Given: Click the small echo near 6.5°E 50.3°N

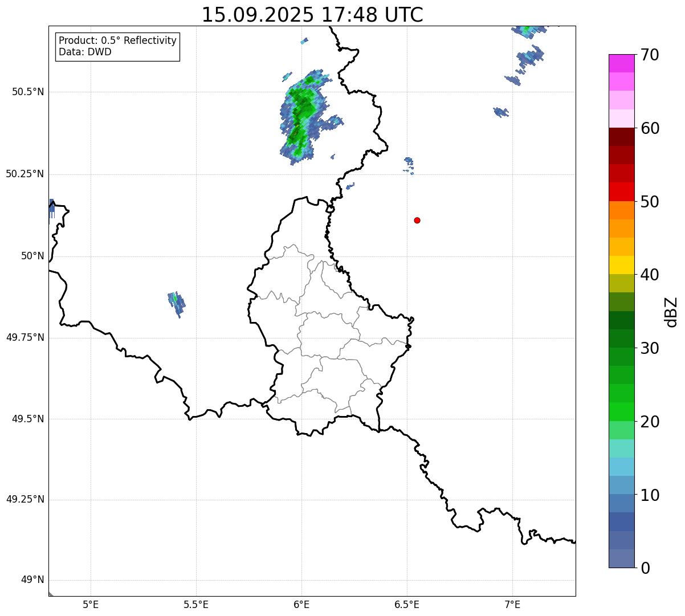Looking at the screenshot, I should pyautogui.click(x=409, y=165).
